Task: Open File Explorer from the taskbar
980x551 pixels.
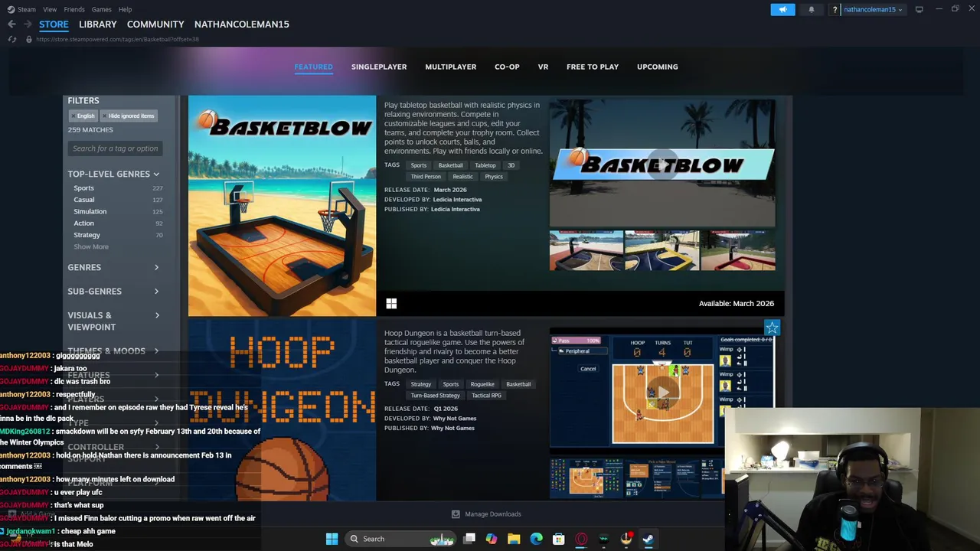Action: 514,539
